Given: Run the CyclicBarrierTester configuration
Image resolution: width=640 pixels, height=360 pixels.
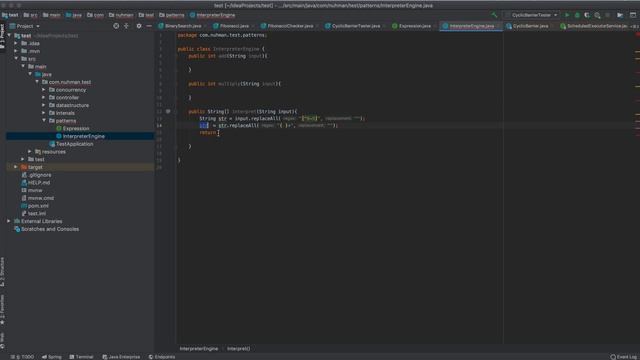Looking at the screenshot, I should click(567, 15).
